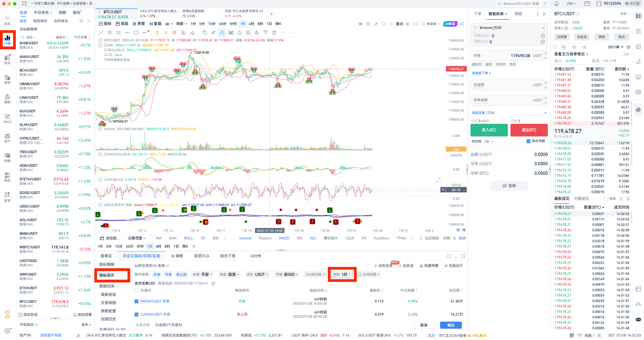Image resolution: width=644 pixels, height=340 pixels.
Task: Open the Web3 sidebar icon
Action: [7, 118]
